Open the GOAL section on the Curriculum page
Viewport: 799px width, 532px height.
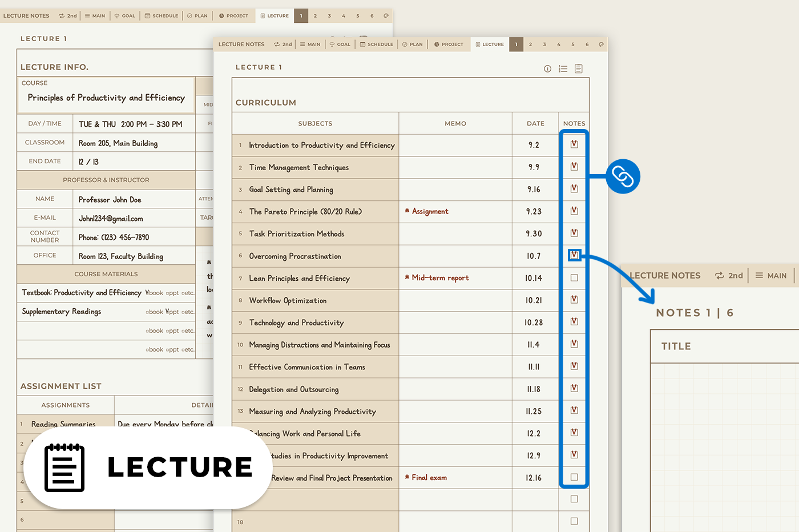click(x=340, y=44)
